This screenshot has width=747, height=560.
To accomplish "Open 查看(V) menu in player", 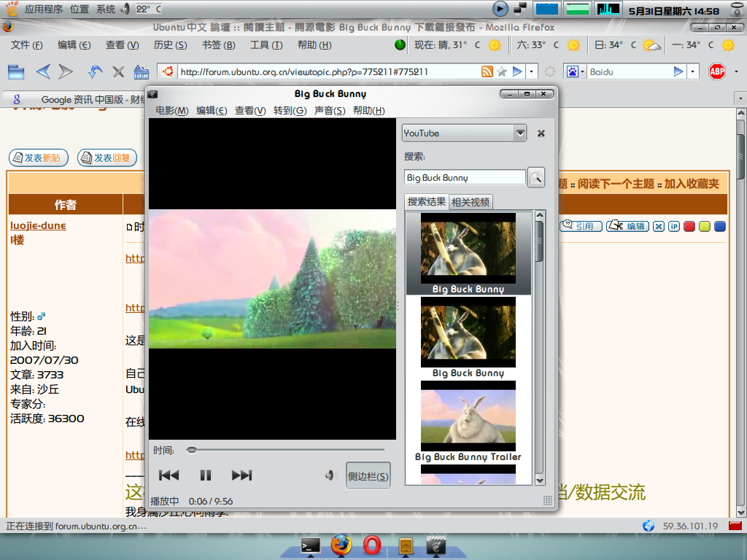I will click(250, 111).
